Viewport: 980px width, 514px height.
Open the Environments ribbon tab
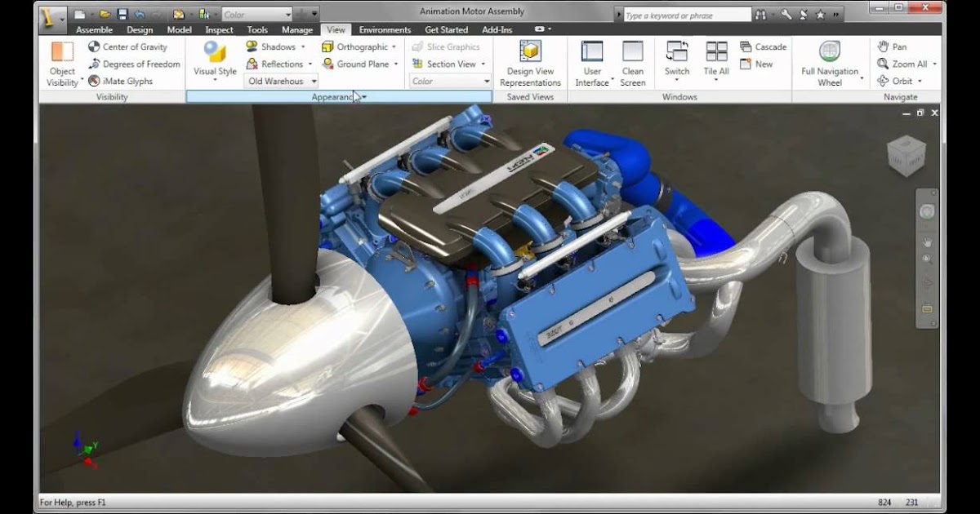[x=385, y=30]
